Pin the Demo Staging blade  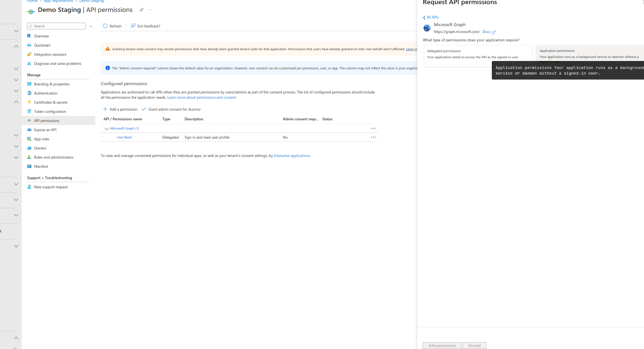point(141,10)
